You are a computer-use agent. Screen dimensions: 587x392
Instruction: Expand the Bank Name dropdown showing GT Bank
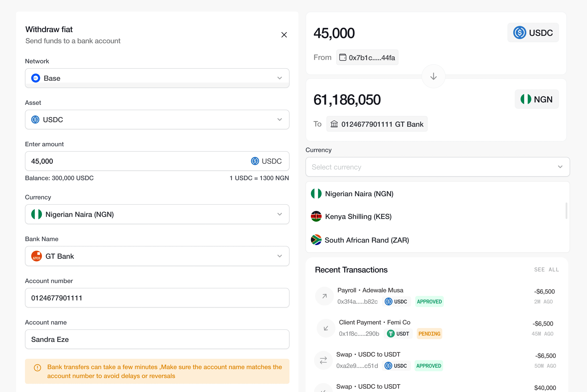click(157, 256)
